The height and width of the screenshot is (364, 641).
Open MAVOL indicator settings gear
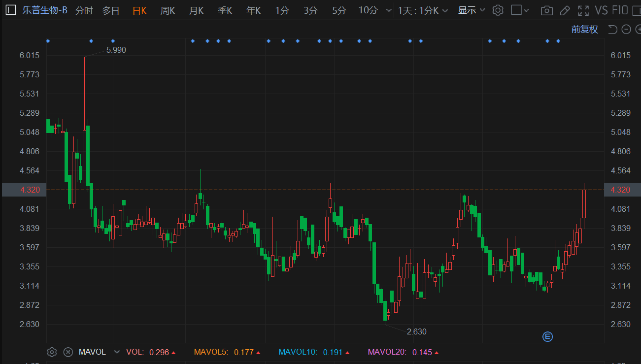point(52,352)
